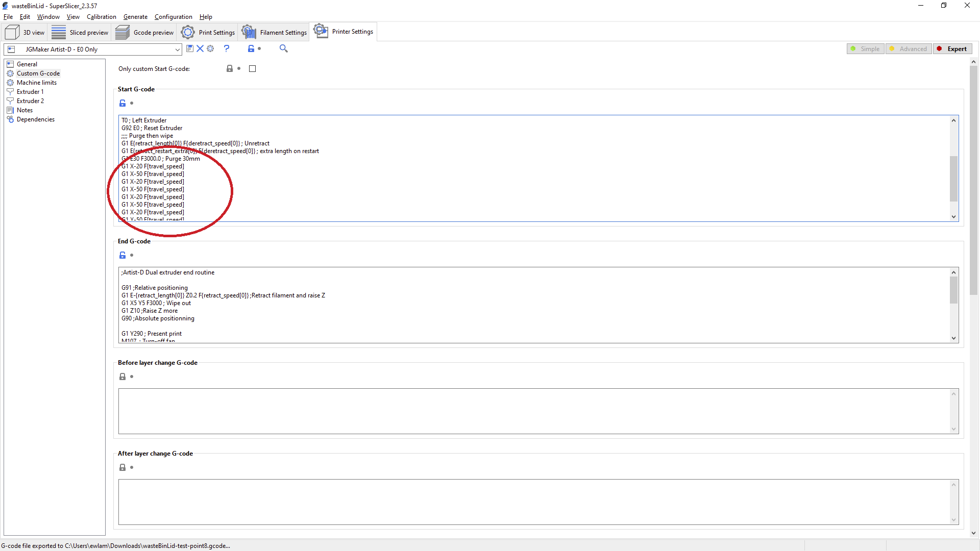Switch to Simple mode
Screen dimensions: 980x551
pyautogui.click(x=865, y=48)
